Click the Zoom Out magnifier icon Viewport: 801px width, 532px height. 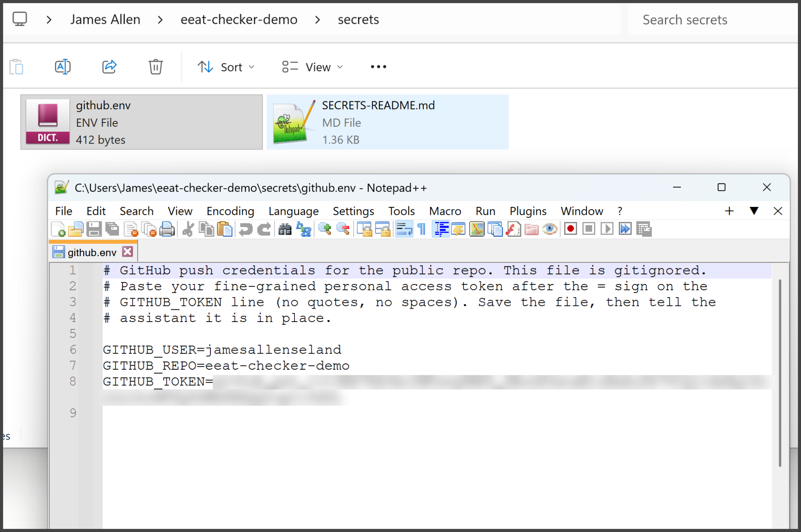click(x=343, y=229)
